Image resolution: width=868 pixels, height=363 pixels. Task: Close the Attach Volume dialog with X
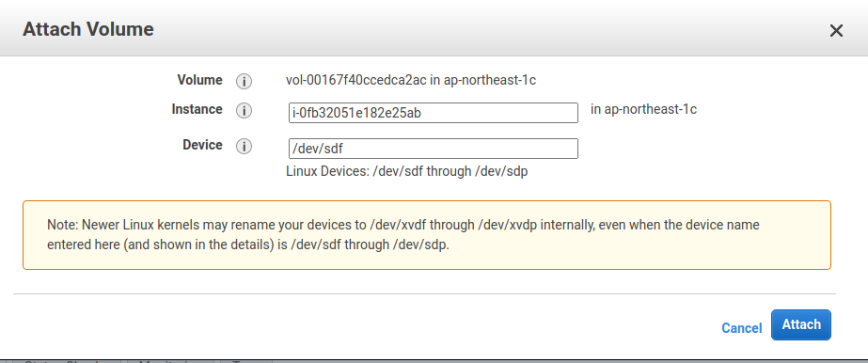[836, 31]
